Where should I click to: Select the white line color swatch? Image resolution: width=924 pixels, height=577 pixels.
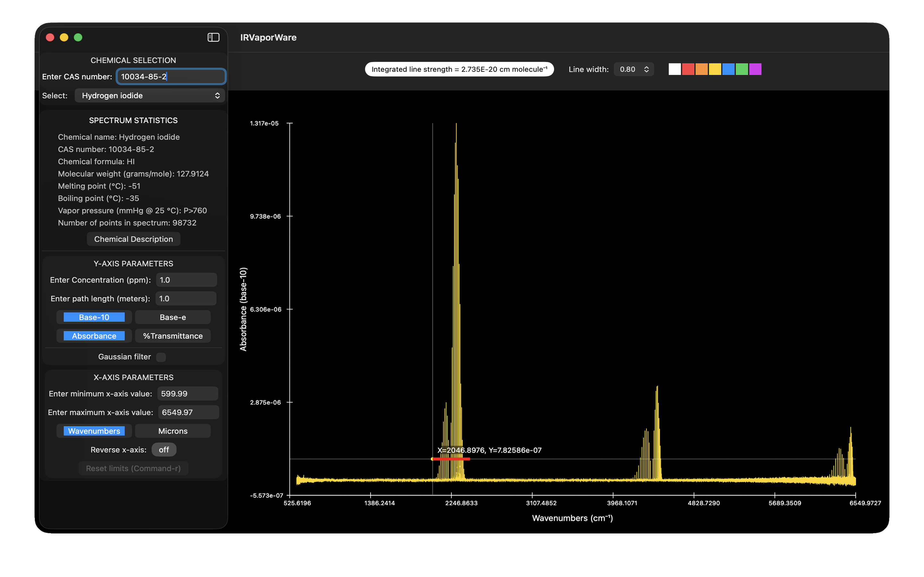pos(674,70)
